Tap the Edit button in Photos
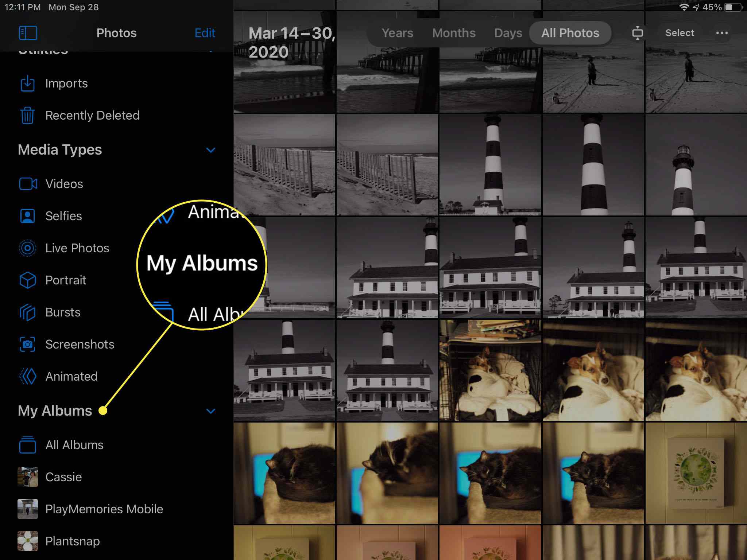747x560 pixels. [205, 32]
